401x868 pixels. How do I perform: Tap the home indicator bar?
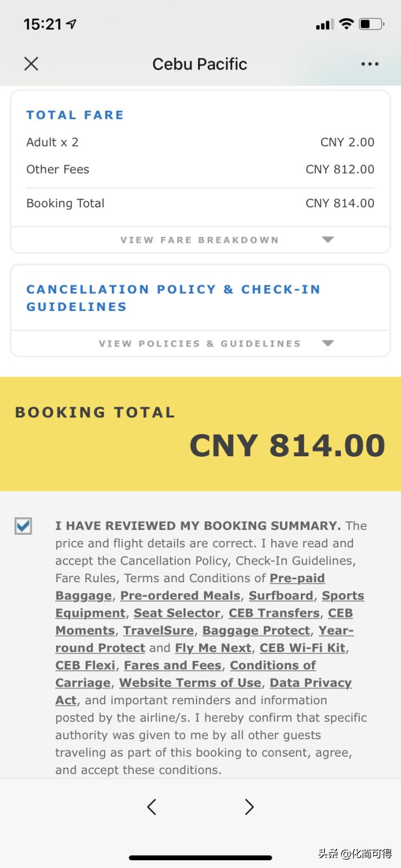tap(200, 857)
